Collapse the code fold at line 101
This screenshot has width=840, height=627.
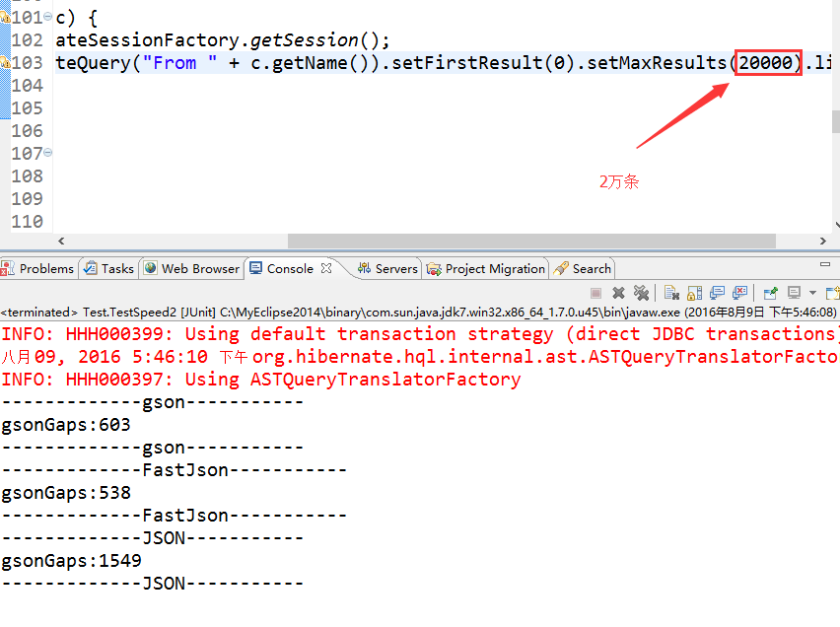tap(47, 17)
